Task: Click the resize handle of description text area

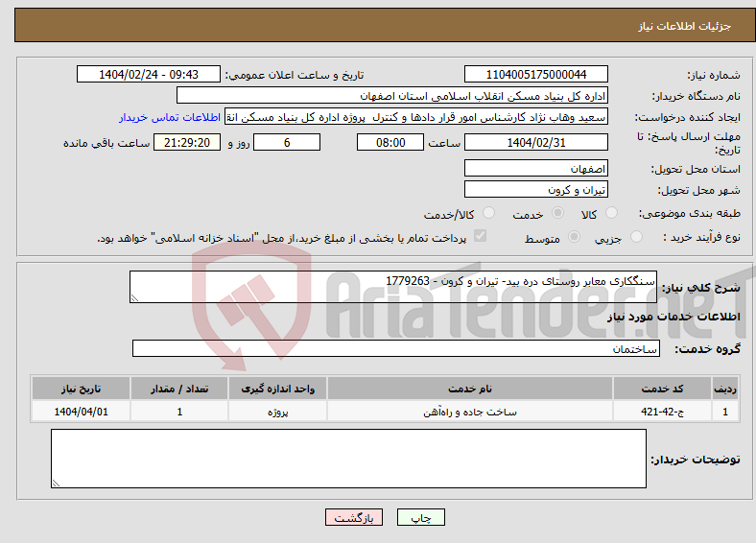Action: pos(134,298)
